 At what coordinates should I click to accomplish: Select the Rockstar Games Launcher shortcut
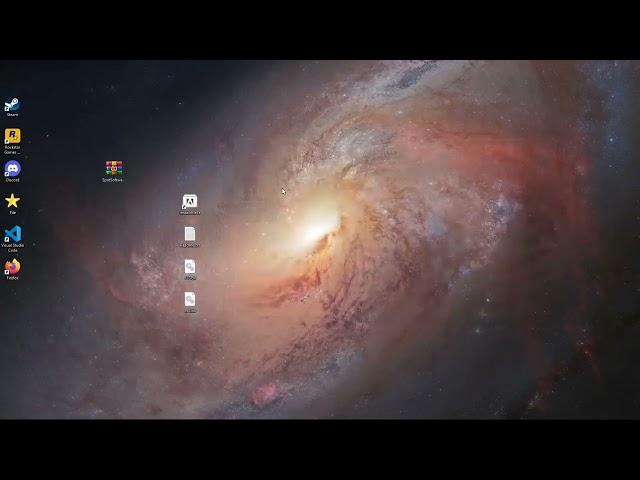pyautogui.click(x=12, y=141)
